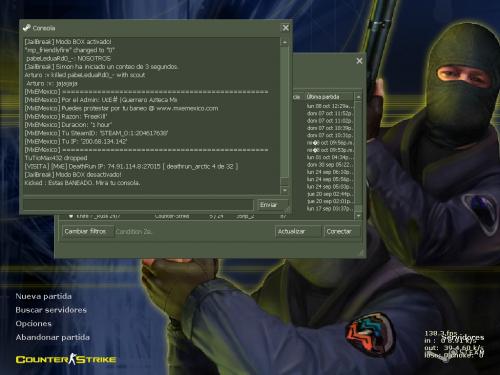Screen dimensions: 500x375
Task: Select server row lun 17 sep
Action: tap(329, 209)
